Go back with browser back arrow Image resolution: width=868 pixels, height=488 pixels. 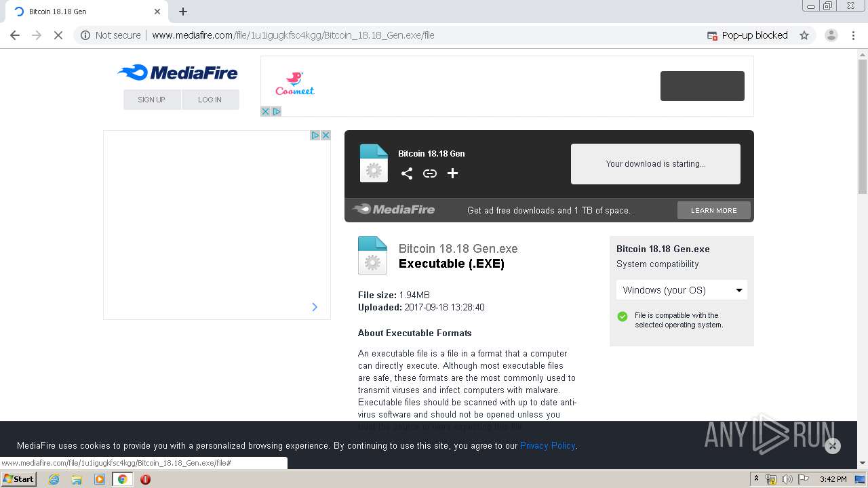coord(15,35)
